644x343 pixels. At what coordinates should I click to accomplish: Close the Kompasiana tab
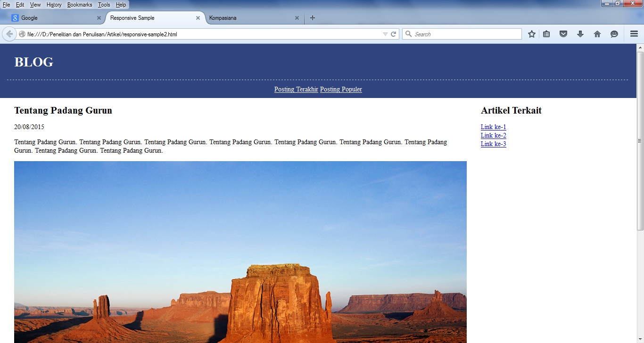297,18
